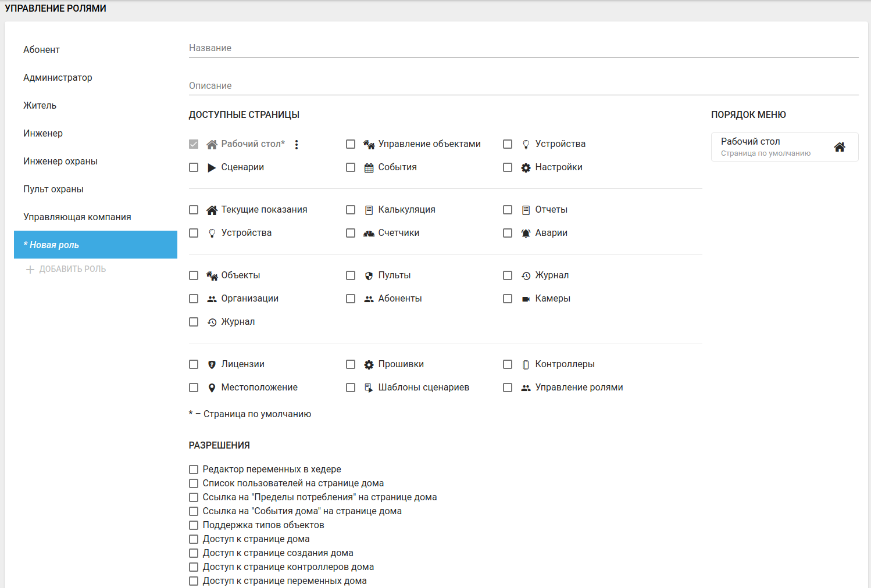Tick the Редактор переменных в хедере permission
The image size is (871, 588).
pos(194,469)
